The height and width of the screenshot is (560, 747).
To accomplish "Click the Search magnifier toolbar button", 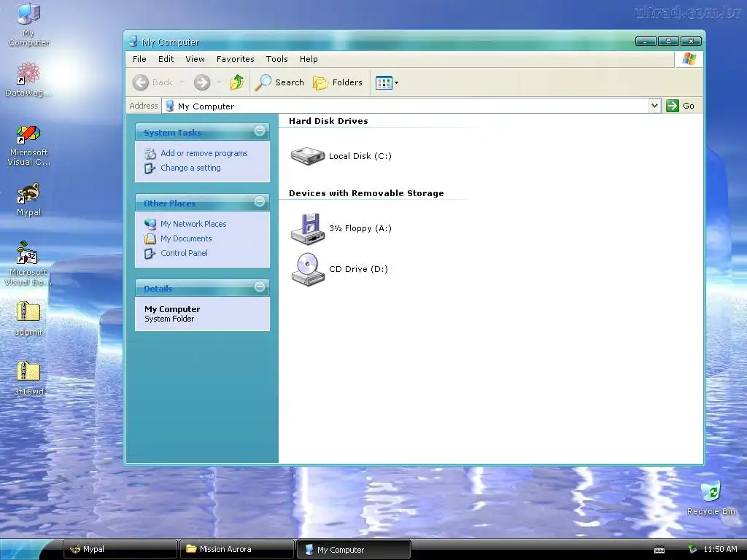I will click(x=279, y=82).
